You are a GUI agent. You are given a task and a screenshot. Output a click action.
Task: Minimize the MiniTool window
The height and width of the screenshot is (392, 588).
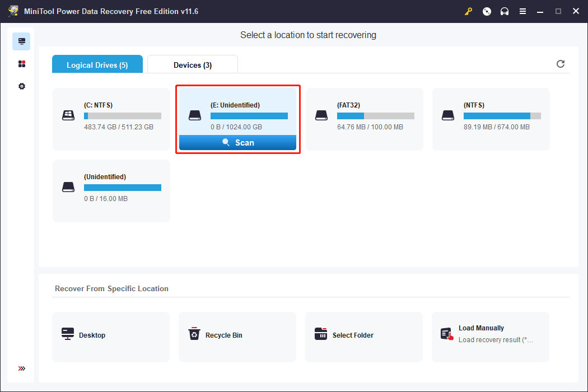(540, 12)
